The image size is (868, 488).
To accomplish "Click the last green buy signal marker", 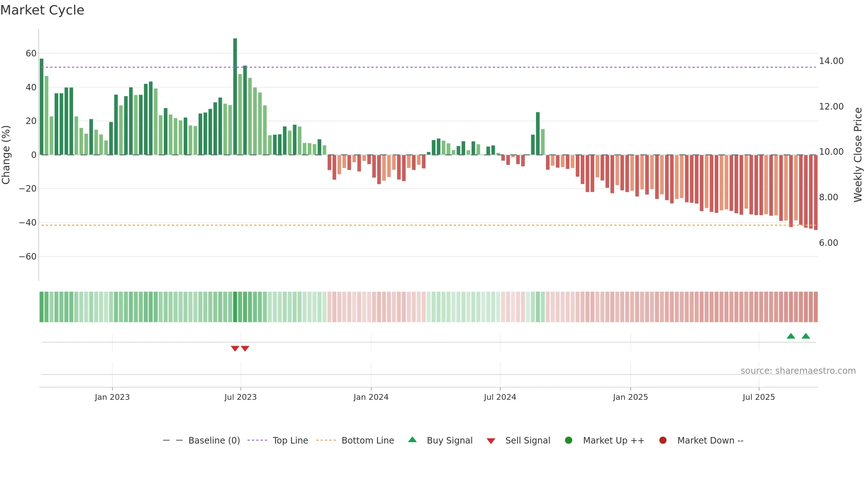I will tap(806, 336).
